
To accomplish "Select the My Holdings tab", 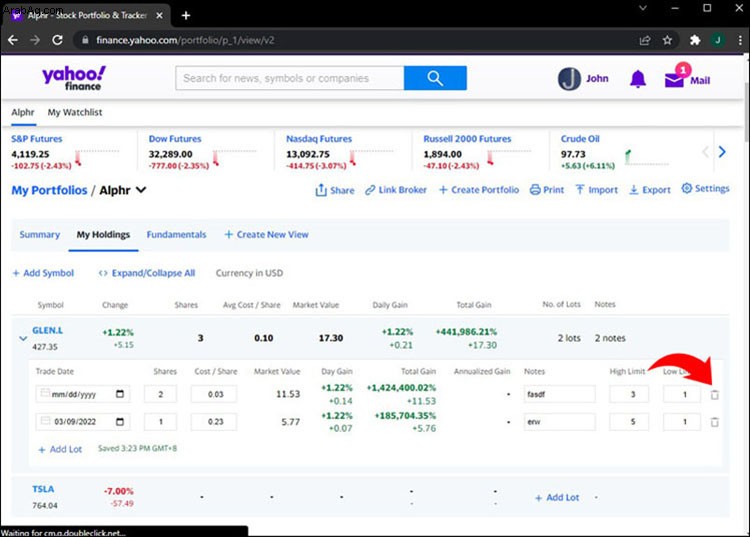I will click(x=103, y=234).
